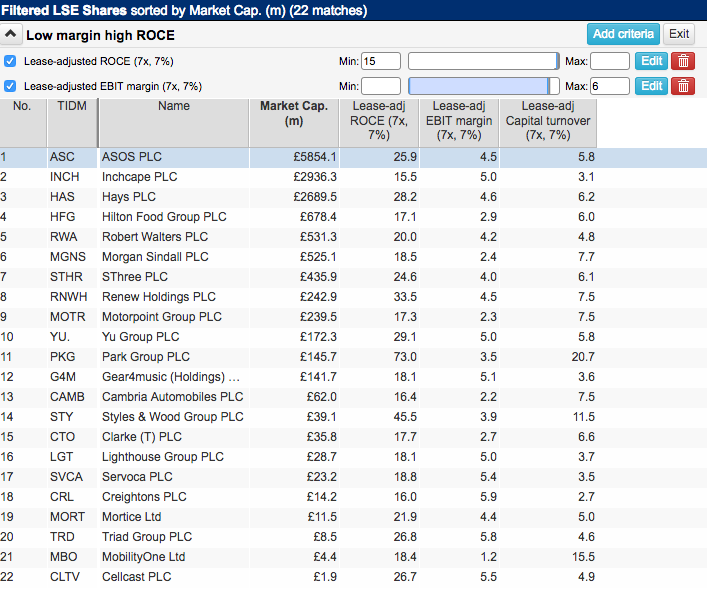Click the ROCE Max input field
707x594 pixels.
coord(610,61)
